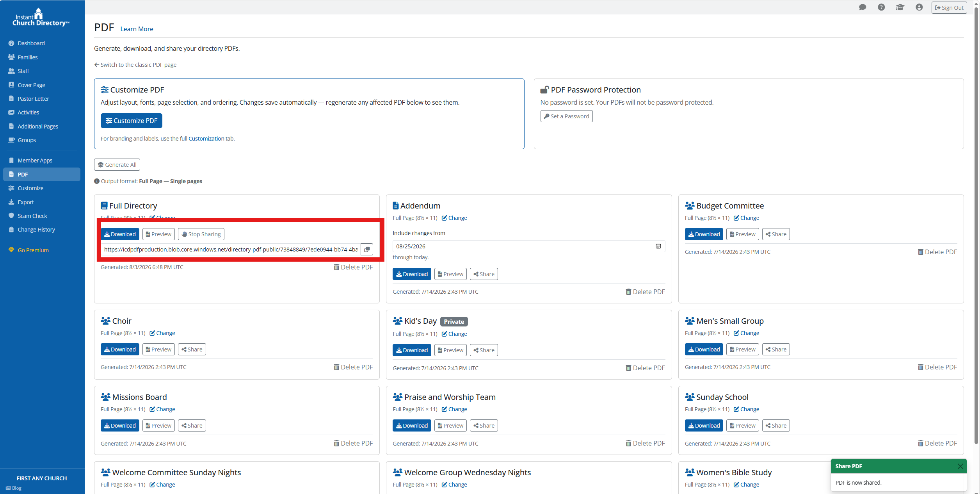
Task: Switch to the classic PDF page
Action: (135, 65)
